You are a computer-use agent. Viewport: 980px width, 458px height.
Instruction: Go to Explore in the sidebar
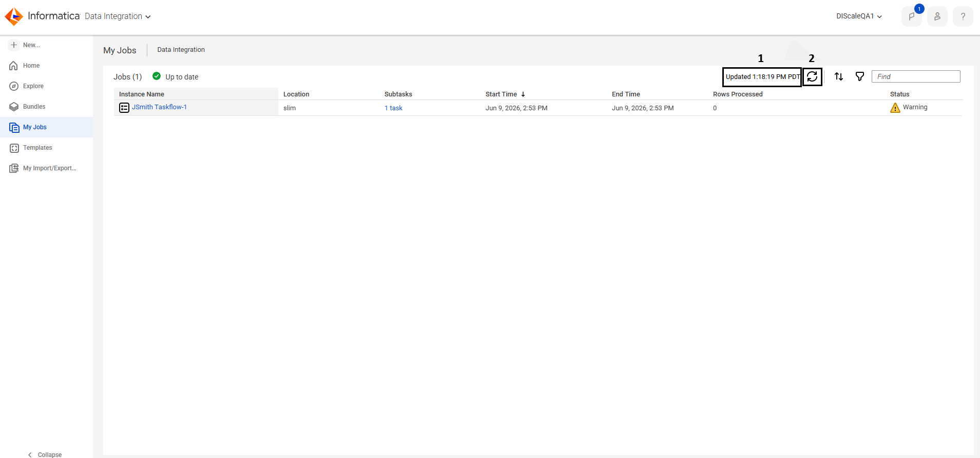pyautogui.click(x=33, y=86)
